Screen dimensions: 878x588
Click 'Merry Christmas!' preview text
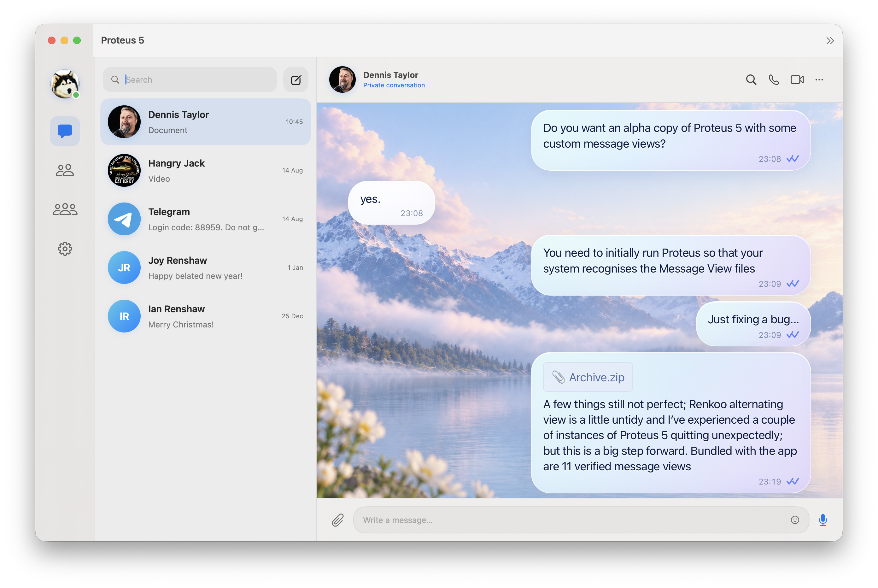pyautogui.click(x=181, y=324)
